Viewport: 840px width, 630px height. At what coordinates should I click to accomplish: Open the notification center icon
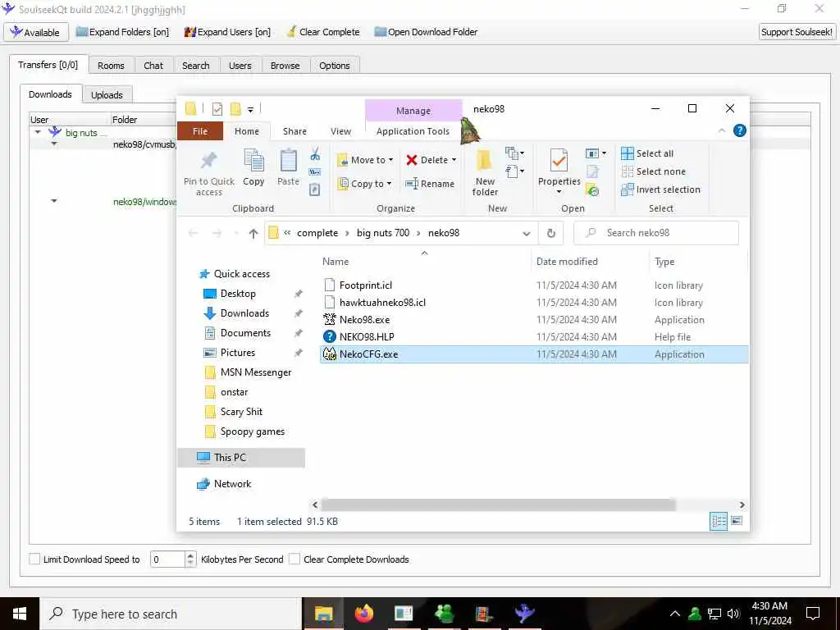pos(813,614)
